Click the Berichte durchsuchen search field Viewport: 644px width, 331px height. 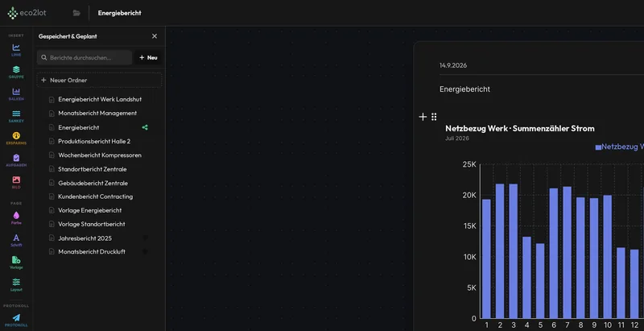click(85, 58)
